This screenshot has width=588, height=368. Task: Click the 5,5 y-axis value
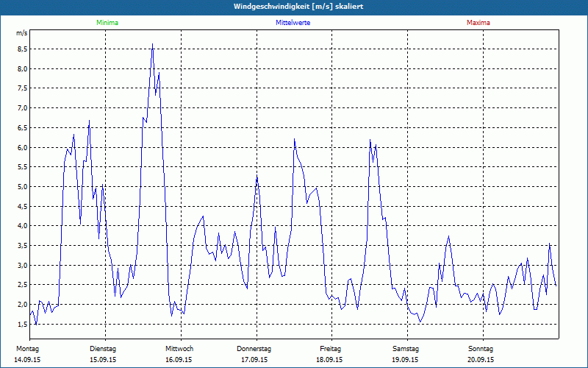pos(21,167)
